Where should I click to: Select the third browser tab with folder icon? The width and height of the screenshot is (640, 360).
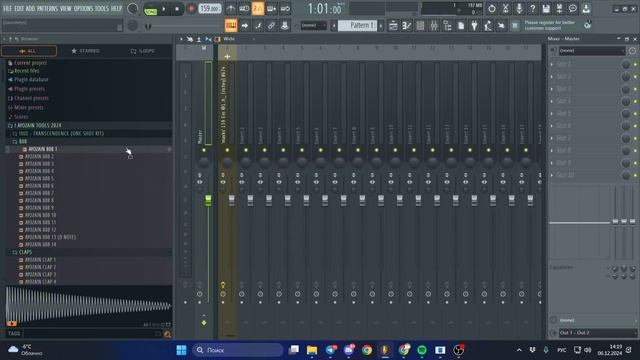pyautogui.click(x=142, y=51)
